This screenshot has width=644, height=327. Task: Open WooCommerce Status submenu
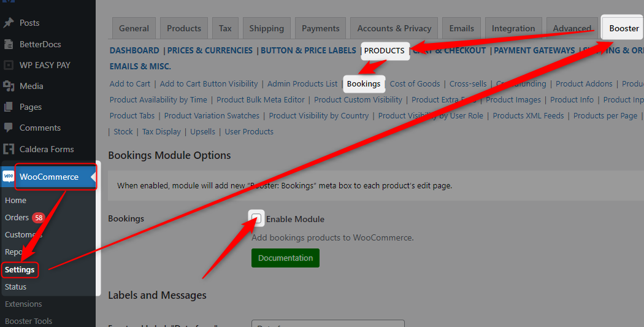pos(15,287)
